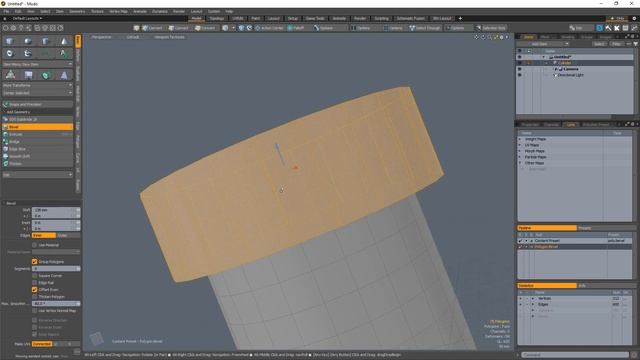Select the Camera item in tree
The width and height of the screenshot is (640, 360).
pos(571,69)
